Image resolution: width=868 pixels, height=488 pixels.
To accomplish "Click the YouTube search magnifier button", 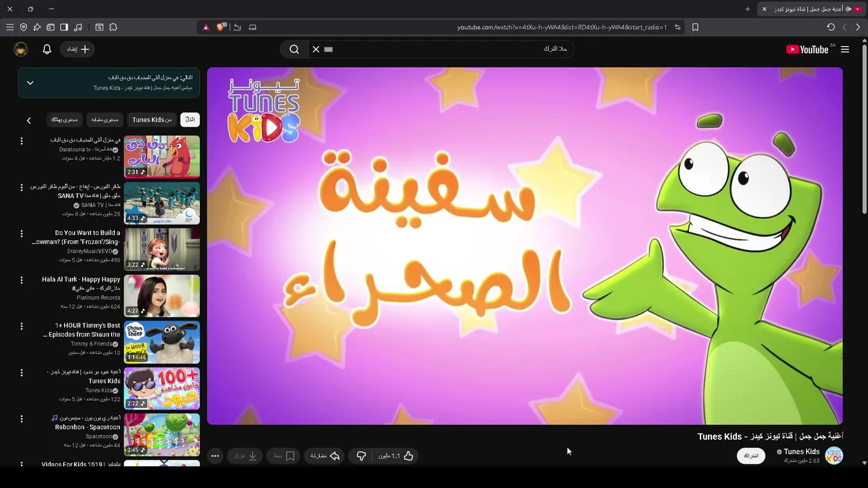I will [294, 49].
